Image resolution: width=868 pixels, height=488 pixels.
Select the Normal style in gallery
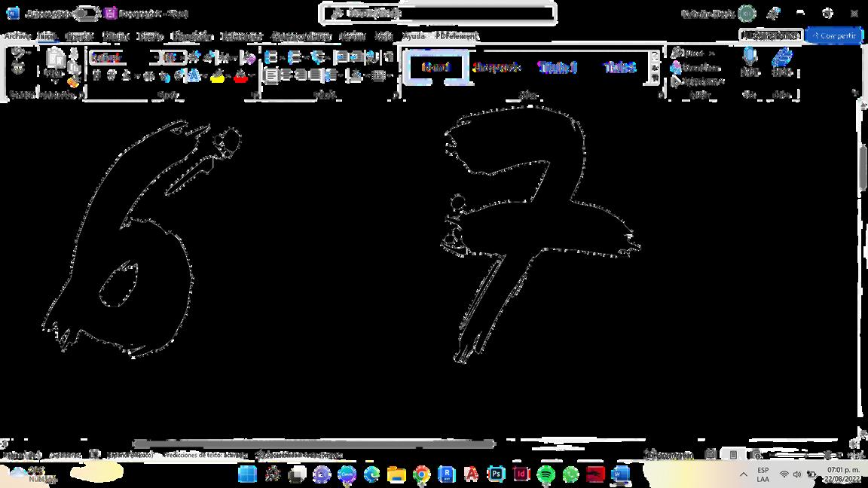point(436,67)
